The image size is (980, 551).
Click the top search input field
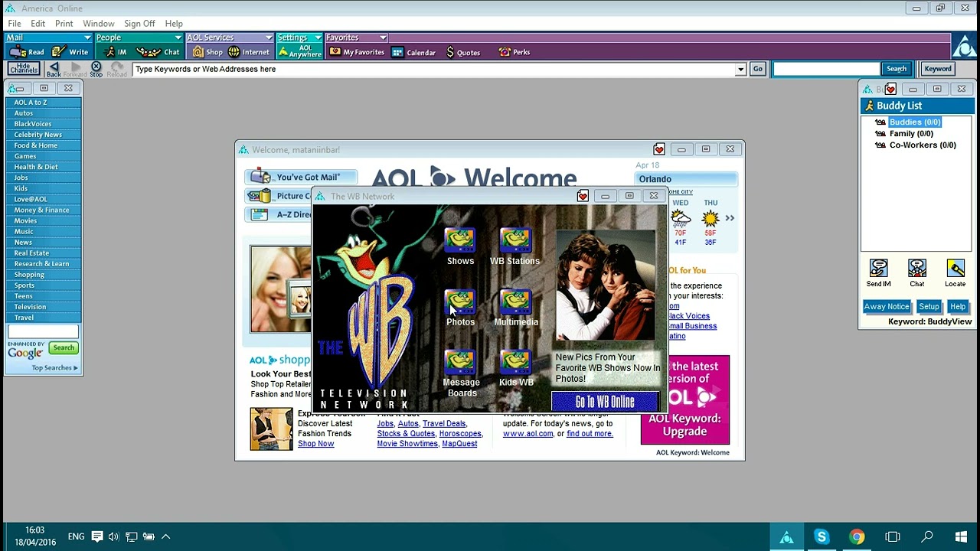coord(826,69)
